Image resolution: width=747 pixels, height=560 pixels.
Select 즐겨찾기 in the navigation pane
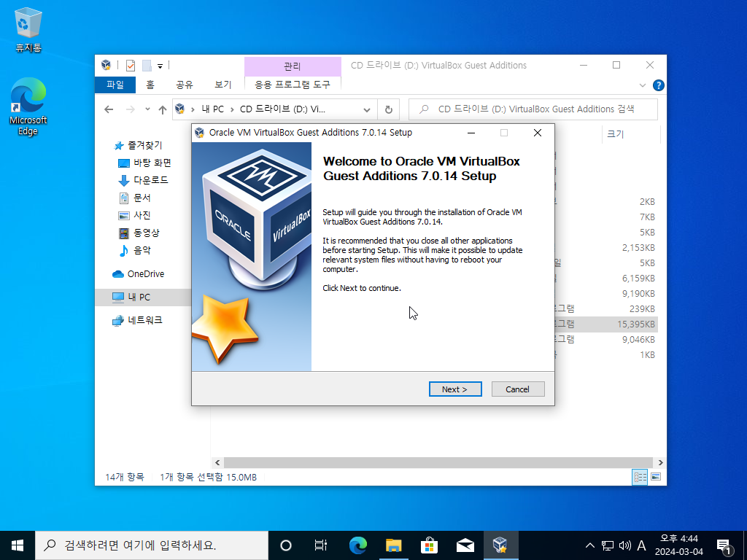coord(138,145)
